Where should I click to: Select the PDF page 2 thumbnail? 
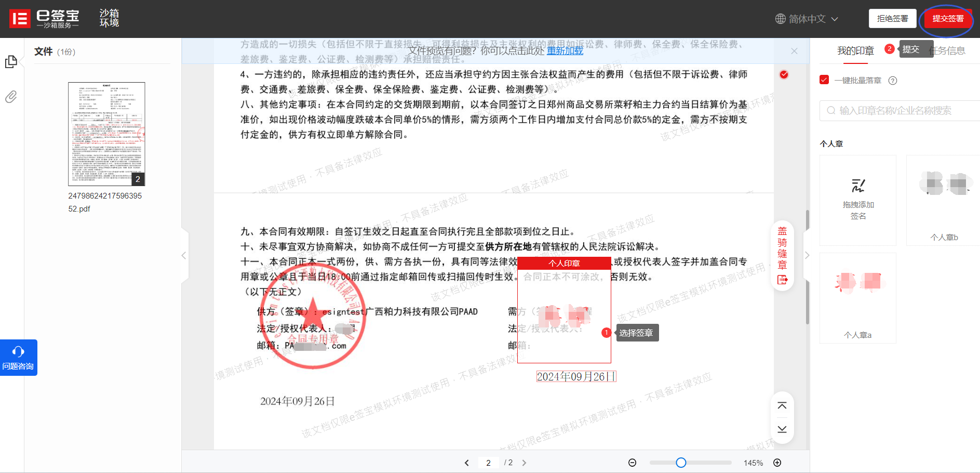pos(106,134)
